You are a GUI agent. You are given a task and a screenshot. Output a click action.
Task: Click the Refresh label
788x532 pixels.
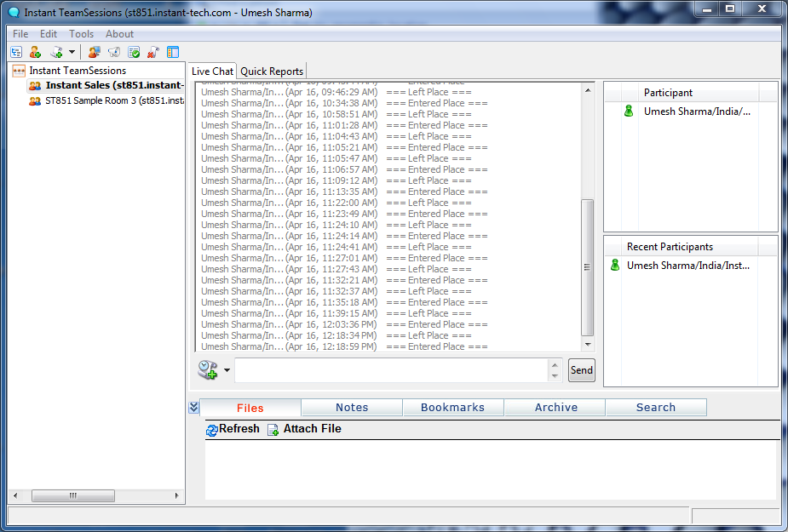click(239, 428)
